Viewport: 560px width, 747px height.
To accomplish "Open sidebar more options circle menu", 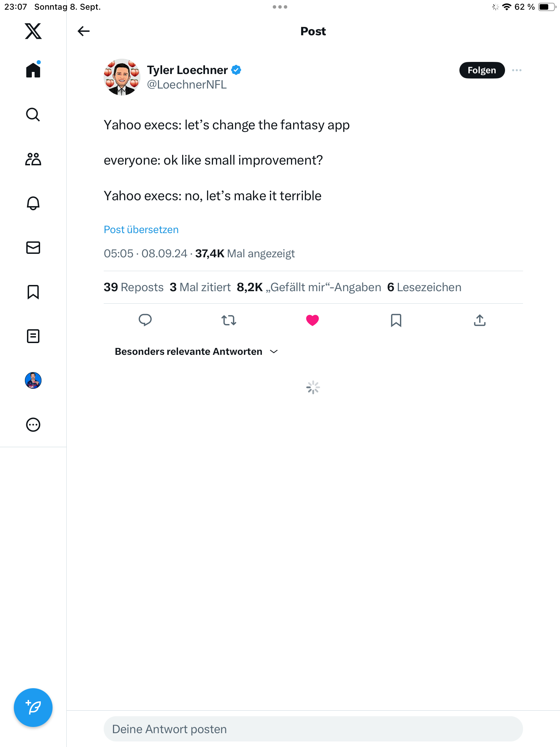I will point(33,425).
